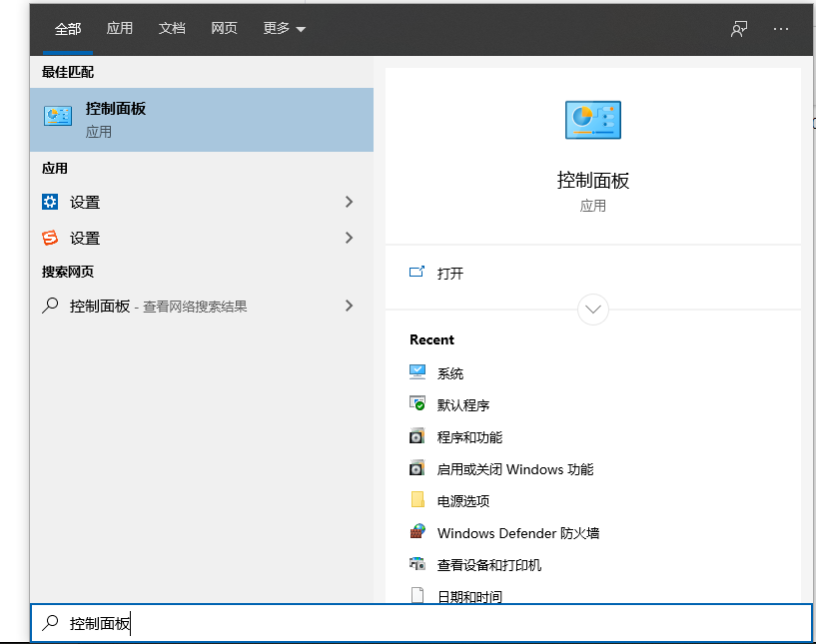Open the 程序和功能 recent item

coord(469,437)
